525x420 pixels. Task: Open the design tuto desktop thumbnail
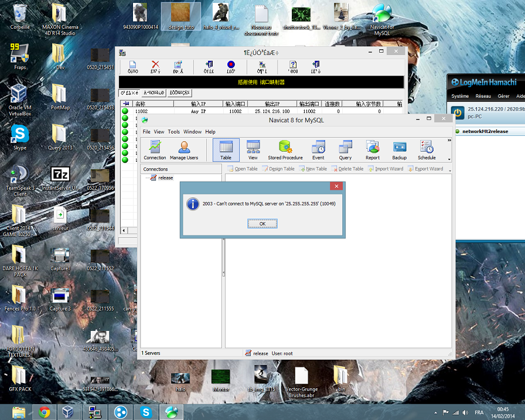(181, 16)
